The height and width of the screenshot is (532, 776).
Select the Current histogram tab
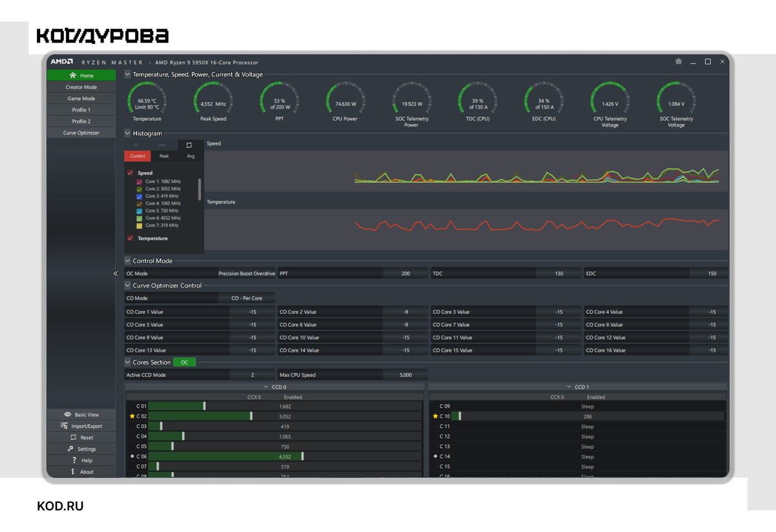(138, 156)
